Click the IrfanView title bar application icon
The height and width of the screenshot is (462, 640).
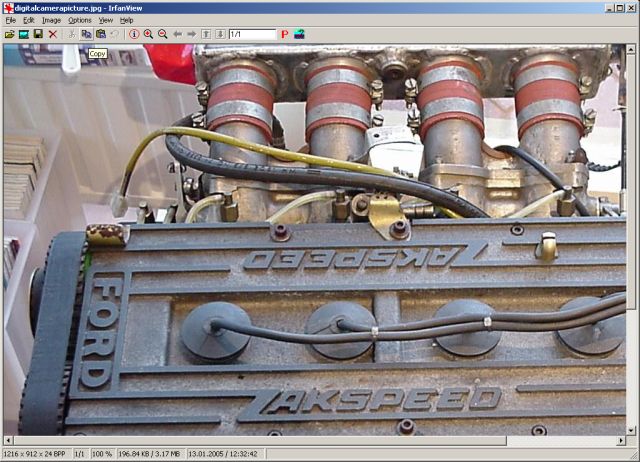(x=9, y=8)
